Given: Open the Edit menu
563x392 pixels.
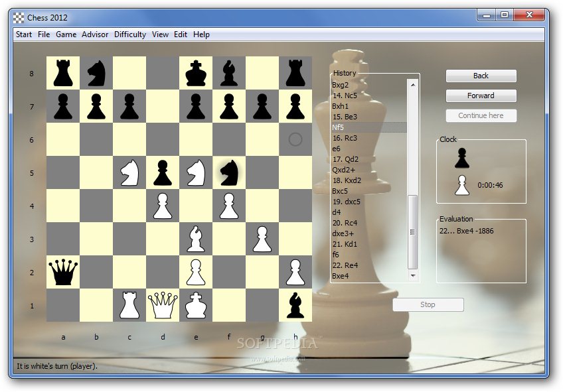Looking at the screenshot, I should (x=181, y=34).
